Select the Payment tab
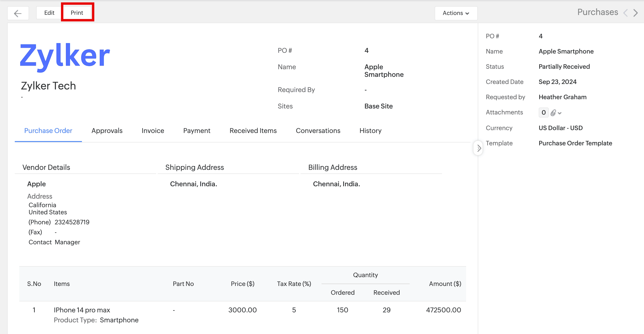The height and width of the screenshot is (334, 644). coord(196,131)
